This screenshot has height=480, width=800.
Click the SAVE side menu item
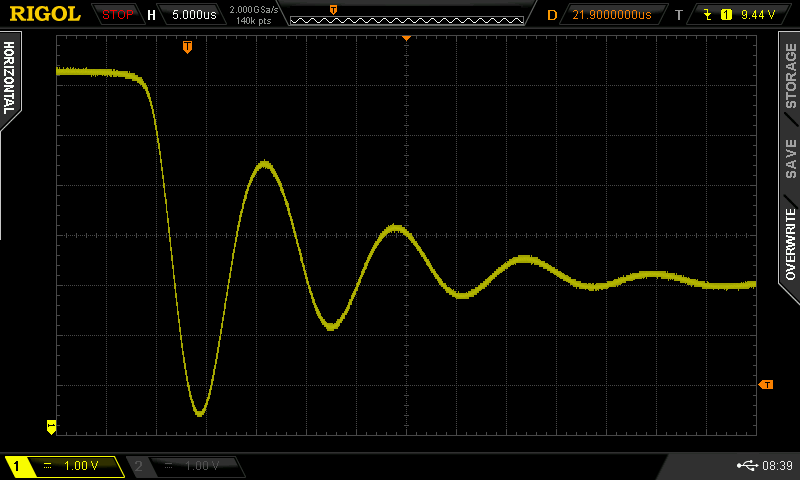click(x=790, y=159)
